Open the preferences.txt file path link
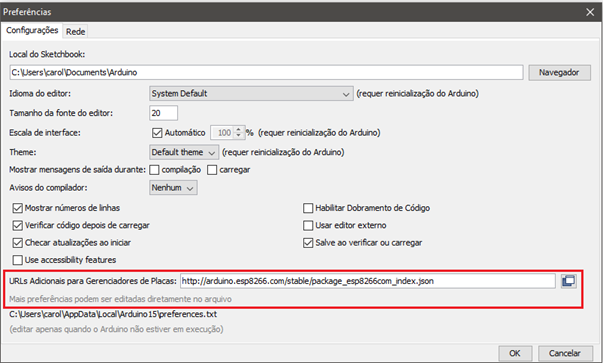Image resolution: width=603 pixels, height=363 pixels. click(113, 314)
